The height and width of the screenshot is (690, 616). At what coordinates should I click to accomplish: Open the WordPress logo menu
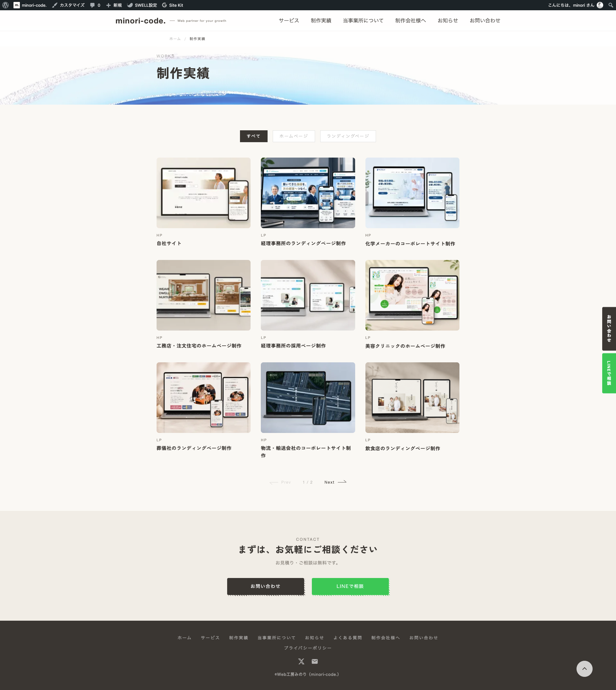pyautogui.click(x=5, y=5)
